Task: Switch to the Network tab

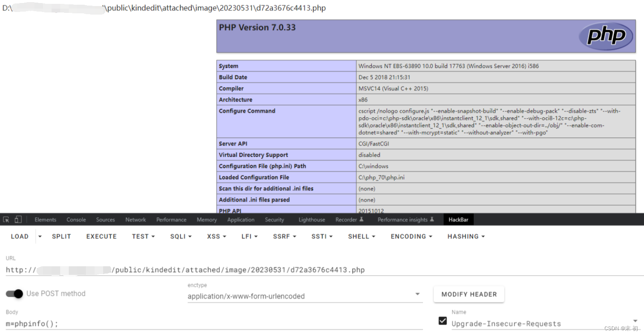Action: pos(136,219)
